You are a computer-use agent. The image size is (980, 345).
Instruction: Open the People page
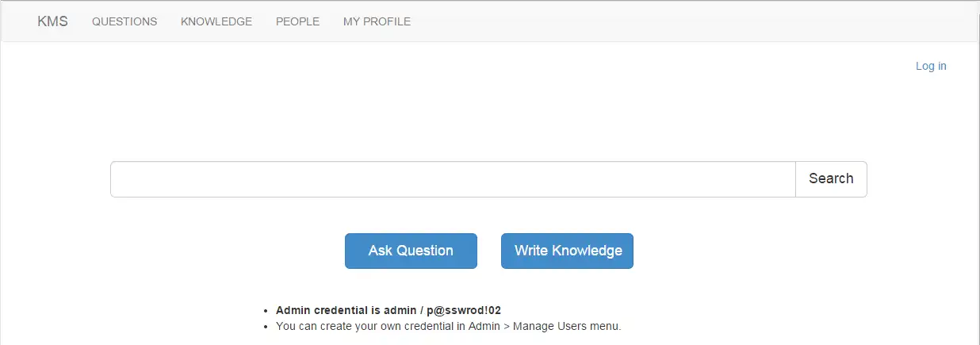[x=297, y=21]
